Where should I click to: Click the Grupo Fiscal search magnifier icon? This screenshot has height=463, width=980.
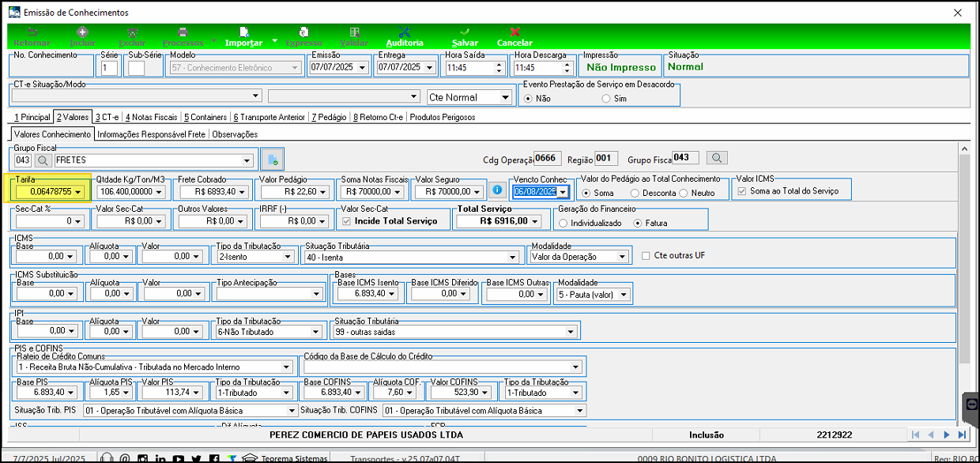[42, 160]
